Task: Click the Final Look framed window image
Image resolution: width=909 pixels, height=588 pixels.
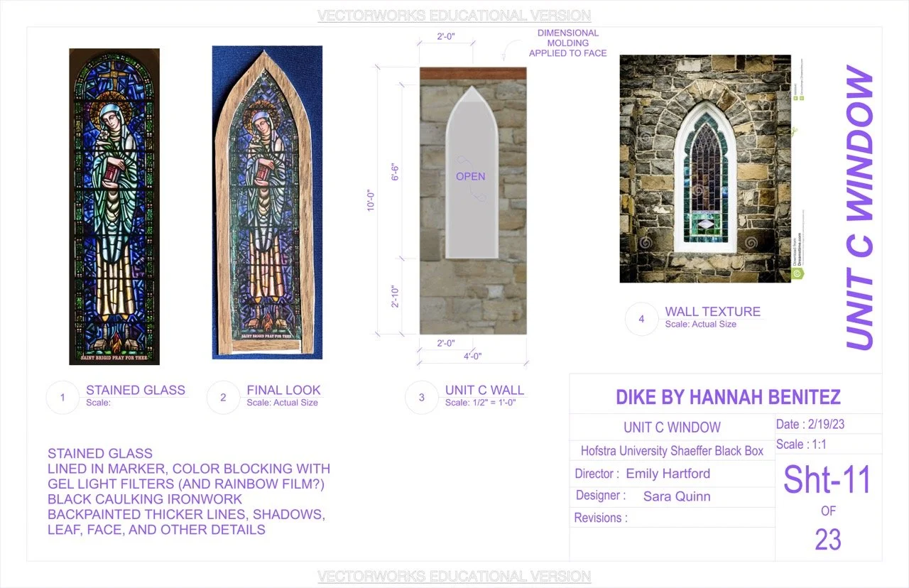Action: click(267, 202)
